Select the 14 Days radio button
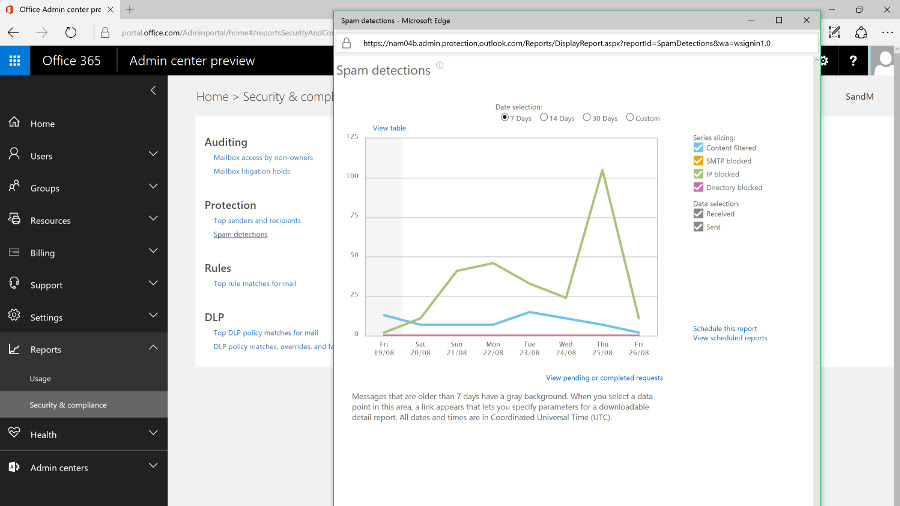Image resolution: width=900 pixels, height=506 pixels. (544, 118)
